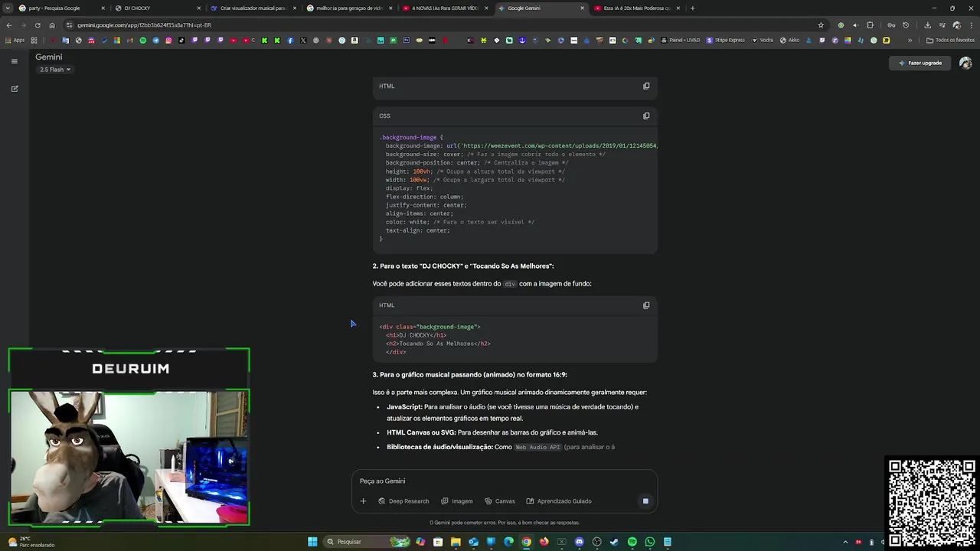980x551 pixels.
Task: Click the taskbar Pesquisar search box
Action: coord(367,542)
